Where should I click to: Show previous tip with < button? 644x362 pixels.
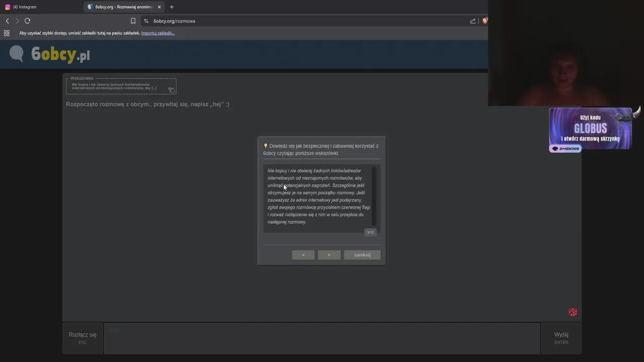pyautogui.click(x=303, y=255)
